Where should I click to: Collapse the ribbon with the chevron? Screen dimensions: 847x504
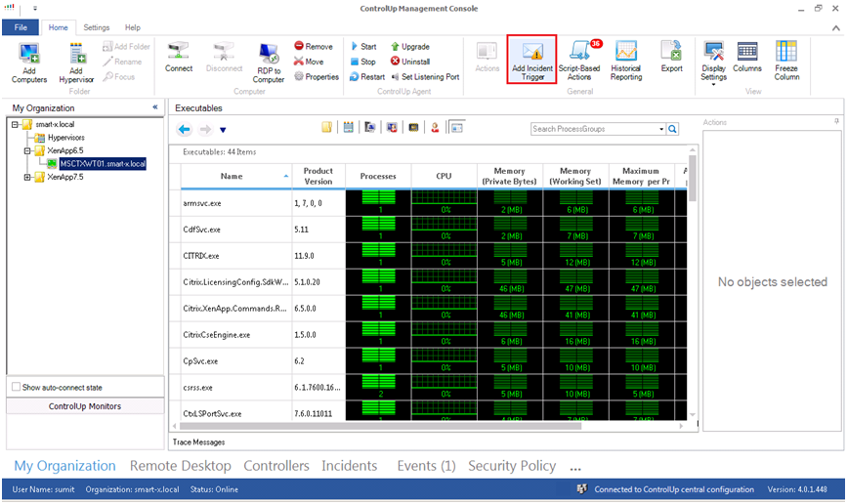(835, 27)
